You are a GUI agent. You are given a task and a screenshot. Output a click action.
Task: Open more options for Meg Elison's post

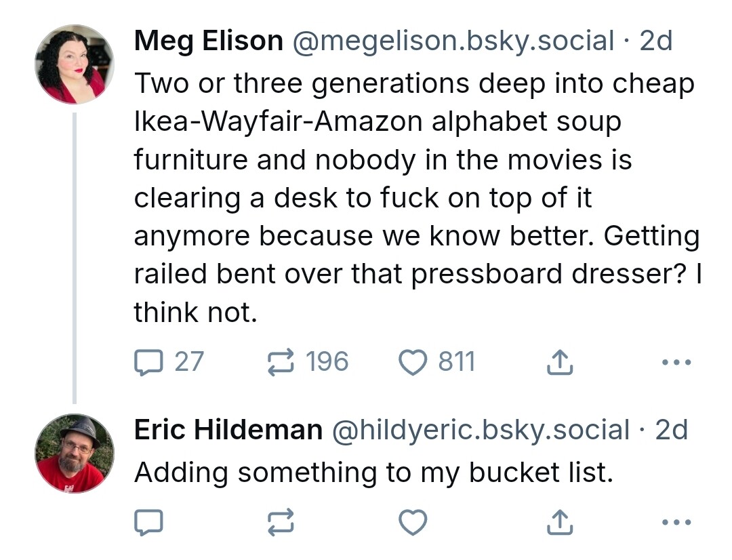tap(676, 362)
